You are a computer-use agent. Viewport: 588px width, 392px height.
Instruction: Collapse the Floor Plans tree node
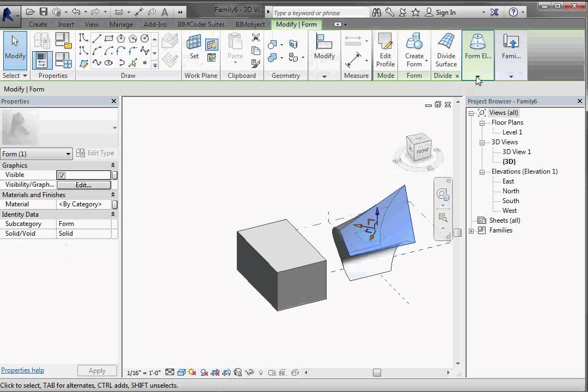tap(482, 122)
